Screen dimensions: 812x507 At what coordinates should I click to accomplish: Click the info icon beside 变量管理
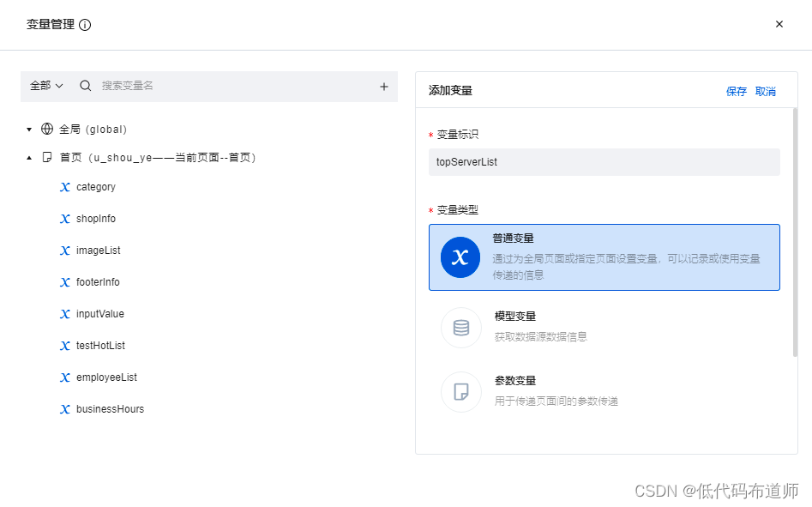[85, 25]
